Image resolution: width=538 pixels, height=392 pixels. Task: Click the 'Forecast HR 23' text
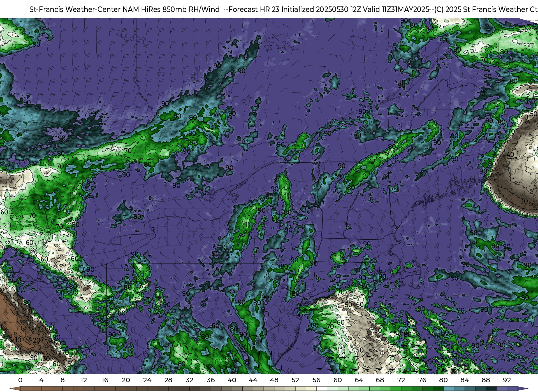254,10
